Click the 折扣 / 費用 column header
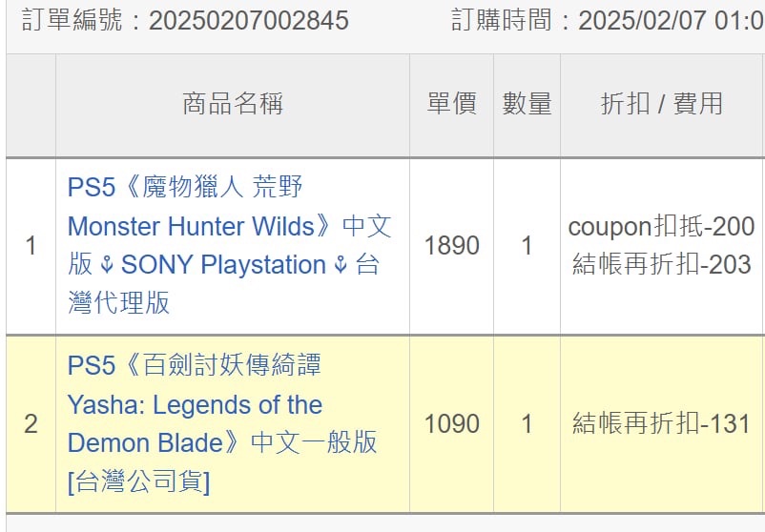 662,104
